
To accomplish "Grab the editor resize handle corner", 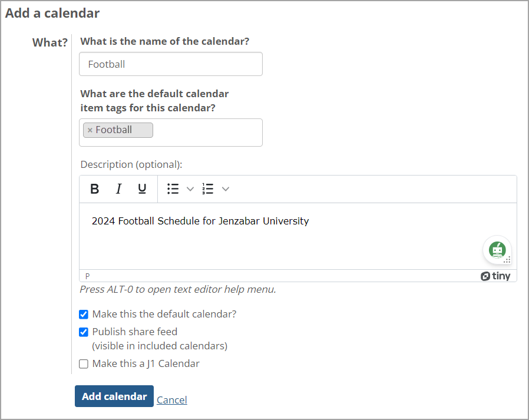I will tap(508, 260).
